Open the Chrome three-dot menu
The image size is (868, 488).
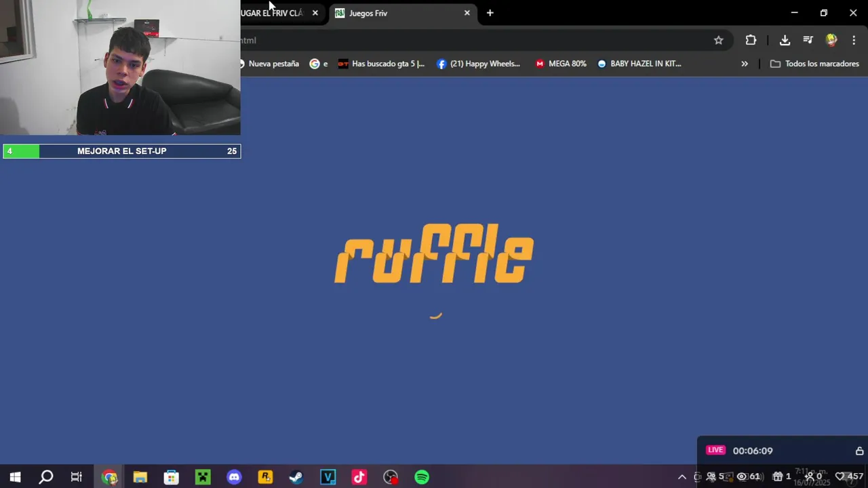854,40
